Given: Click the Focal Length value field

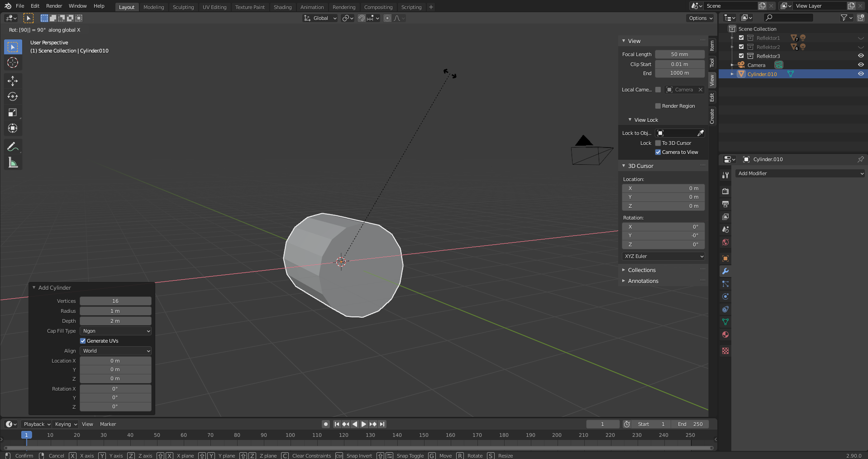Looking at the screenshot, I should [679, 54].
